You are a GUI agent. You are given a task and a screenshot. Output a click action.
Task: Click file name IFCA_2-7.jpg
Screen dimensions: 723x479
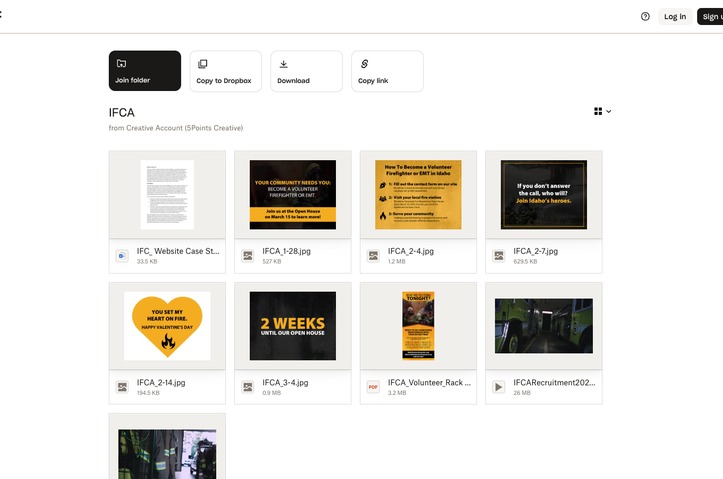(535, 251)
